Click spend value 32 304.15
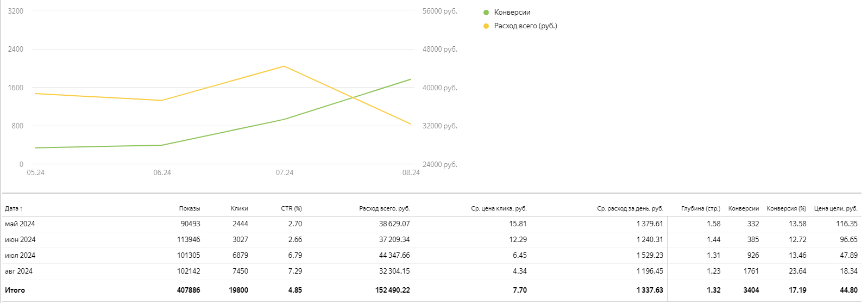 (394, 271)
